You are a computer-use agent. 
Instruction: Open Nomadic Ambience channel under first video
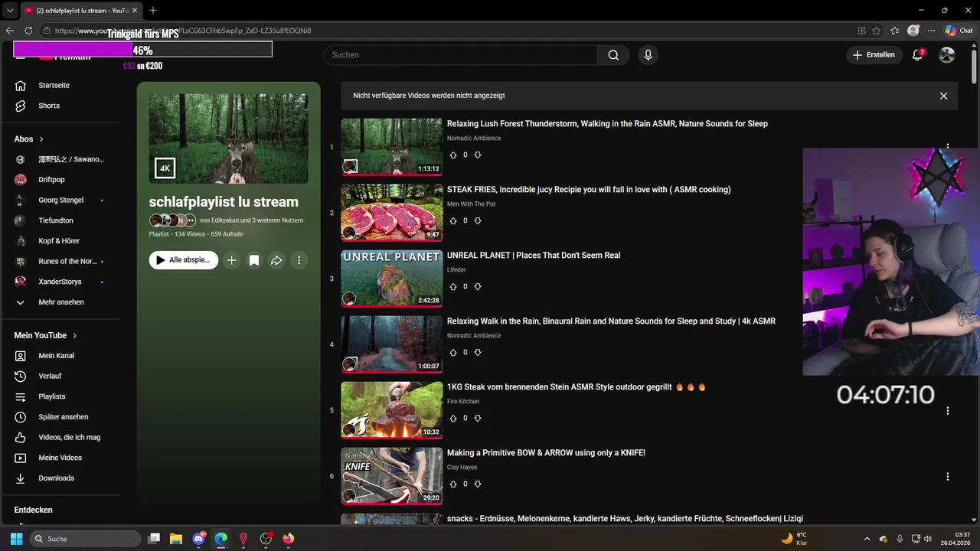click(474, 139)
